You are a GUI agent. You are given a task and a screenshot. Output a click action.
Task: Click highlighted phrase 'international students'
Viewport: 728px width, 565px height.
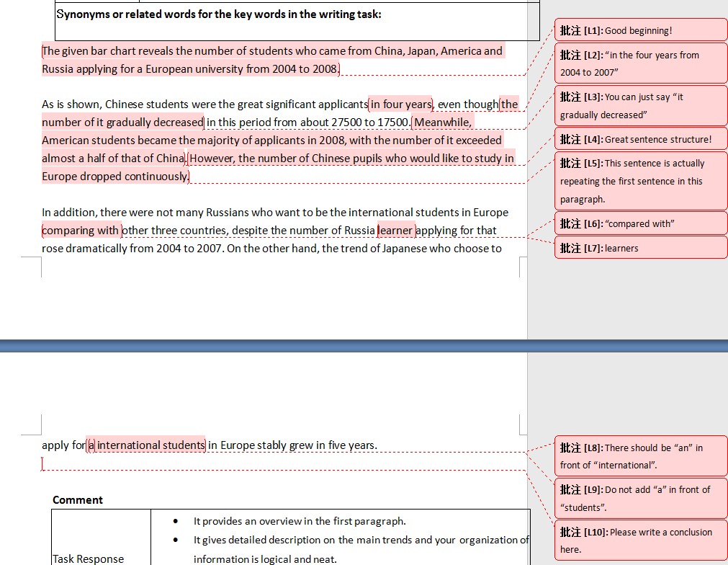pyautogui.click(x=151, y=445)
